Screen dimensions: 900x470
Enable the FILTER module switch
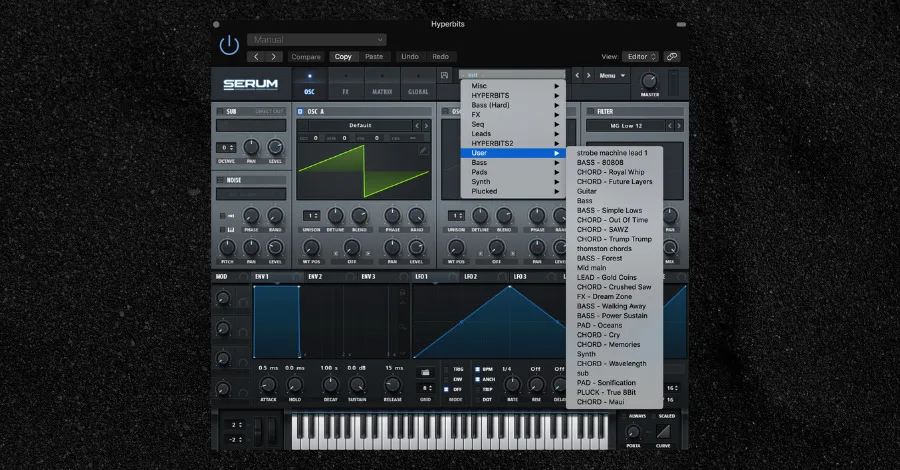coord(591,111)
